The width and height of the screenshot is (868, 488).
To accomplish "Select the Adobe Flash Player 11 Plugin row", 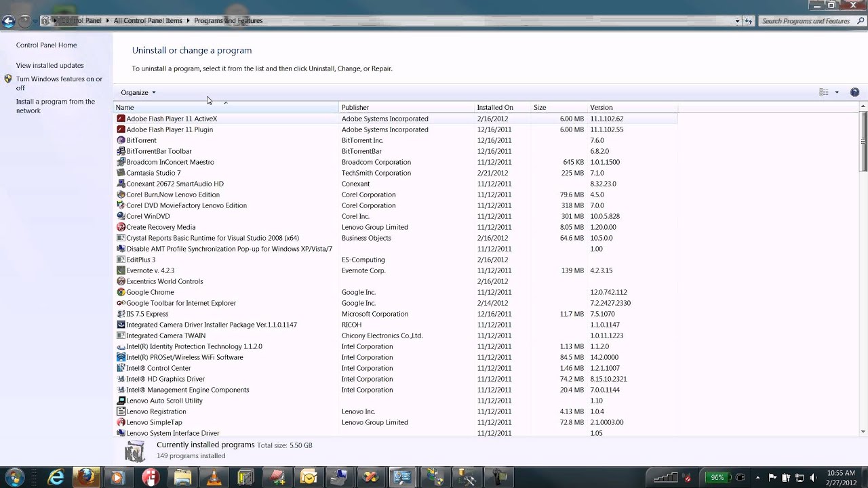I will [x=395, y=129].
